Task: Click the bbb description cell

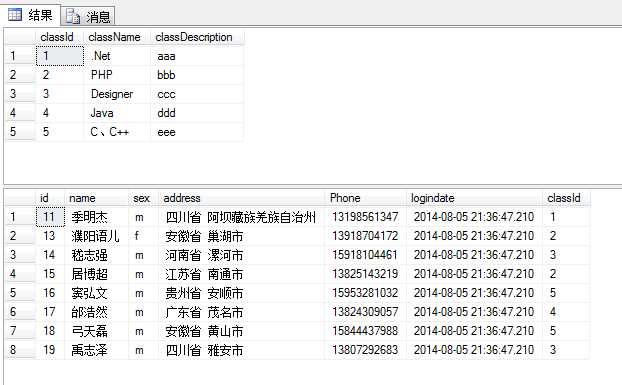Action: [197, 75]
